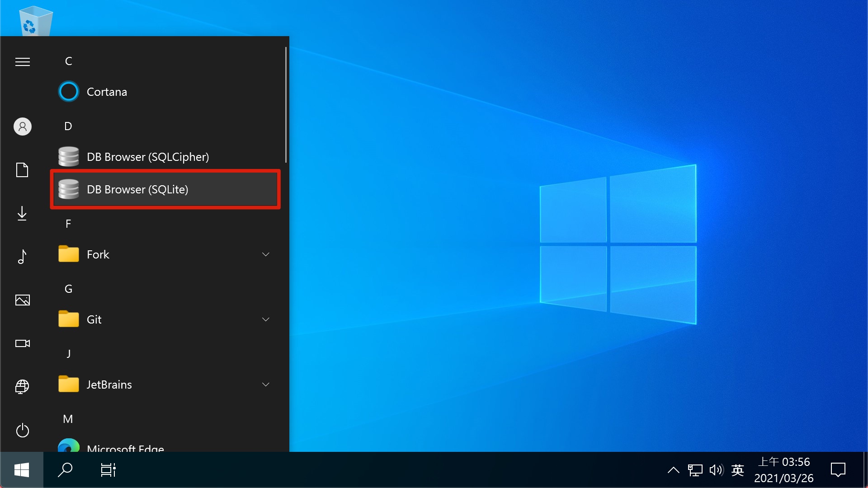Launch DB Browser (SQLCipher)

pos(165,157)
